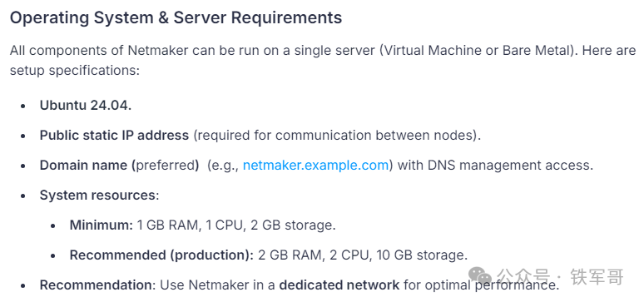Click the phrase "Virtual Machine or Bare Metal"
The height and width of the screenshot is (302, 644).
[476, 51]
